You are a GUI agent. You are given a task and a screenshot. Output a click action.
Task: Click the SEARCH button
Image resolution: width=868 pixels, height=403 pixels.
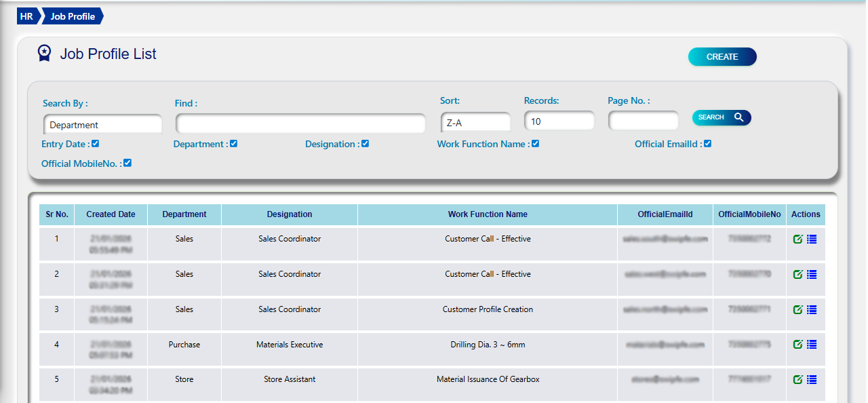(x=721, y=117)
